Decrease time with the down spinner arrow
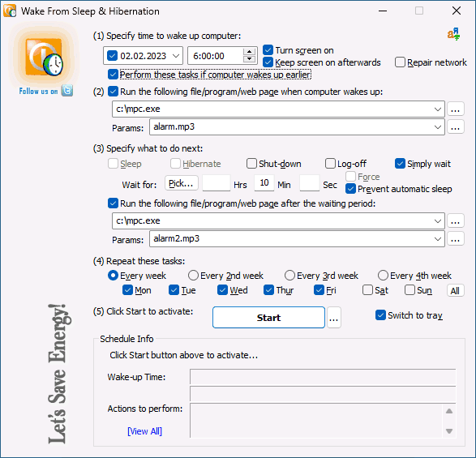The width and height of the screenshot is (476, 458). 249,59
